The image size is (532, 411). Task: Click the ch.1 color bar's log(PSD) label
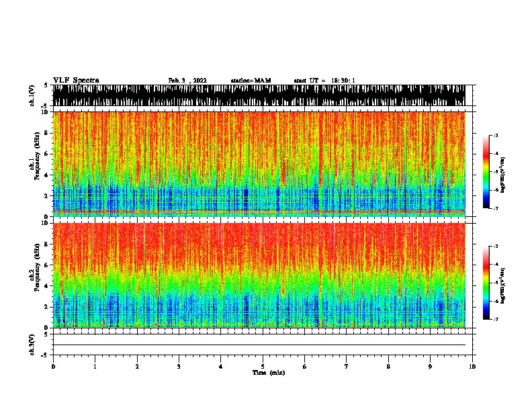pyautogui.click(x=503, y=175)
